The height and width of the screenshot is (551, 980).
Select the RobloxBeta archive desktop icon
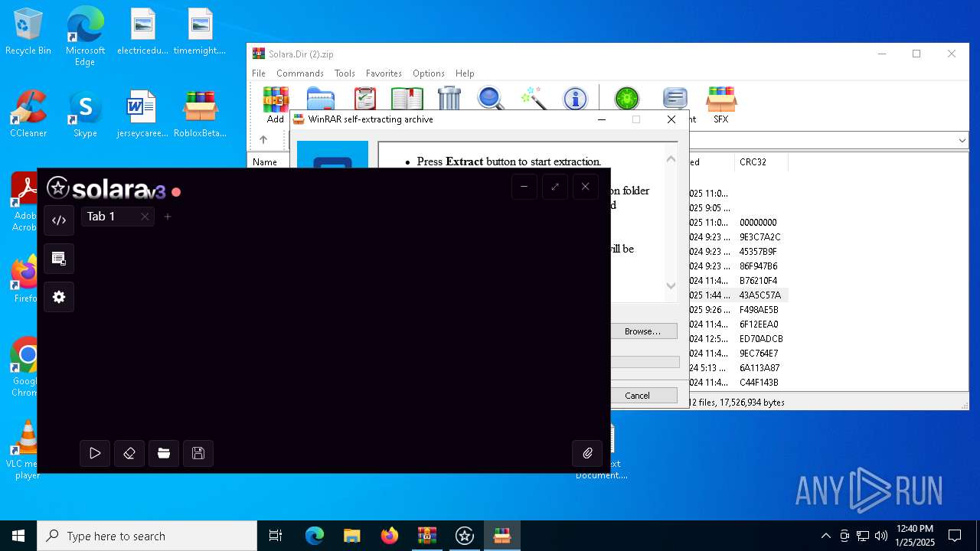click(200, 113)
